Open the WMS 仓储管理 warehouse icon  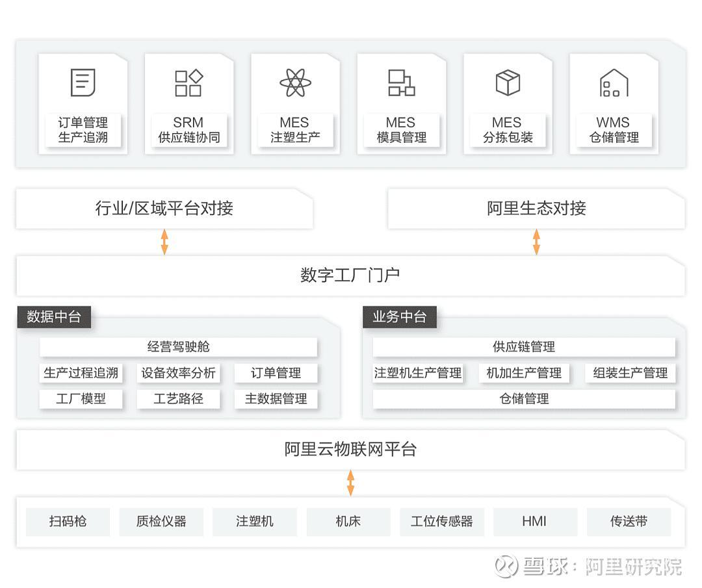pos(614,81)
